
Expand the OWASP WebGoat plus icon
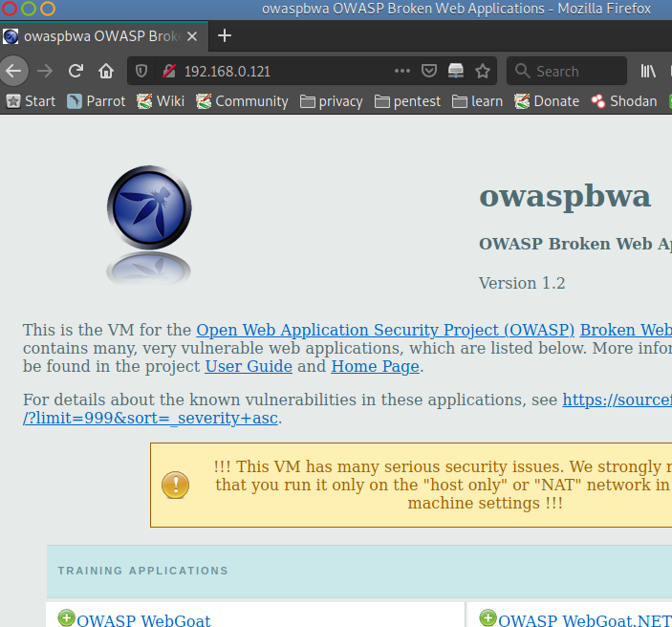click(x=66, y=617)
